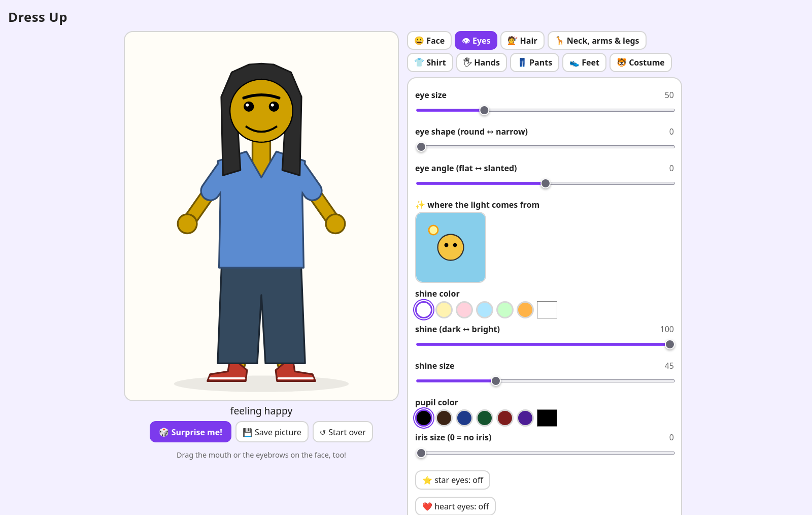Click the character's eyebrows
This screenshot has width=812, height=515.
261,96
